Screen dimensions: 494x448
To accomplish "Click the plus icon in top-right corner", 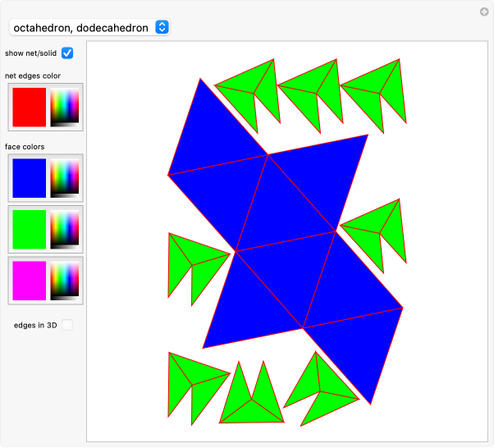I will [x=484, y=11].
